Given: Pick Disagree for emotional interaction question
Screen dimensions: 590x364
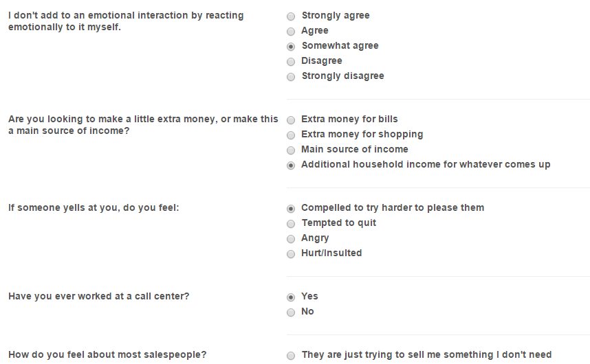Looking at the screenshot, I should pos(291,62).
